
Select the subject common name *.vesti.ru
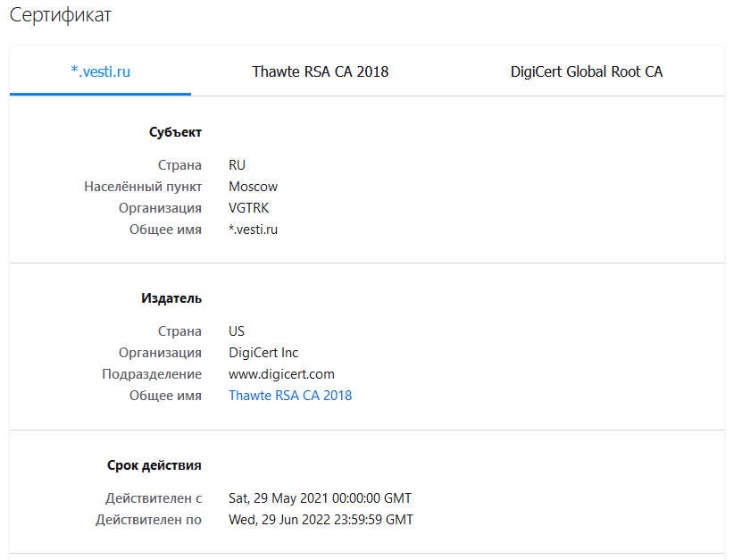(253, 230)
